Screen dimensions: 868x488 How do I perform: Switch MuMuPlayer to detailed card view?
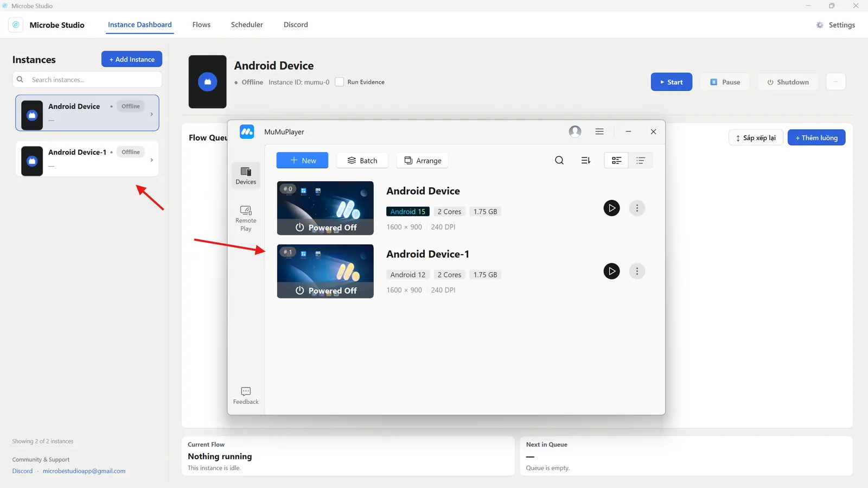(x=616, y=160)
